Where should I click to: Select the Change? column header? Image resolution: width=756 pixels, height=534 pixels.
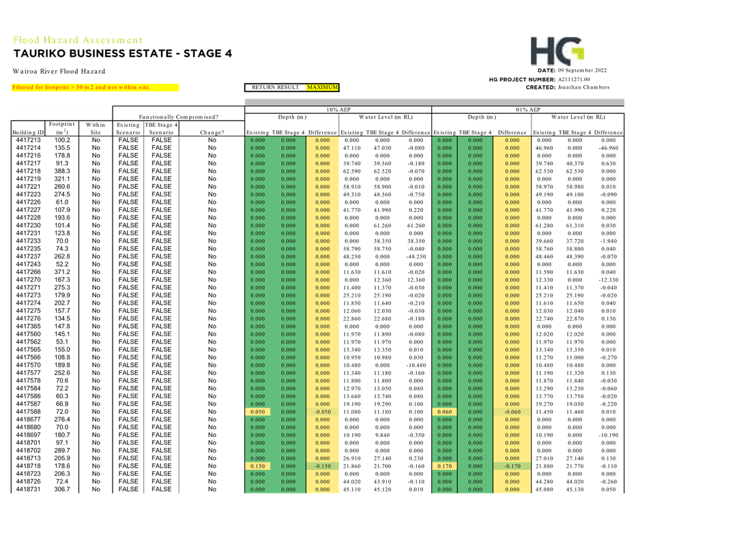[212, 132]
